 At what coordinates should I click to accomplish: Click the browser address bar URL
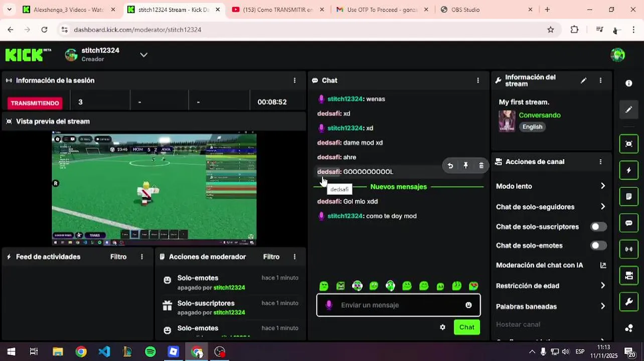click(x=137, y=30)
